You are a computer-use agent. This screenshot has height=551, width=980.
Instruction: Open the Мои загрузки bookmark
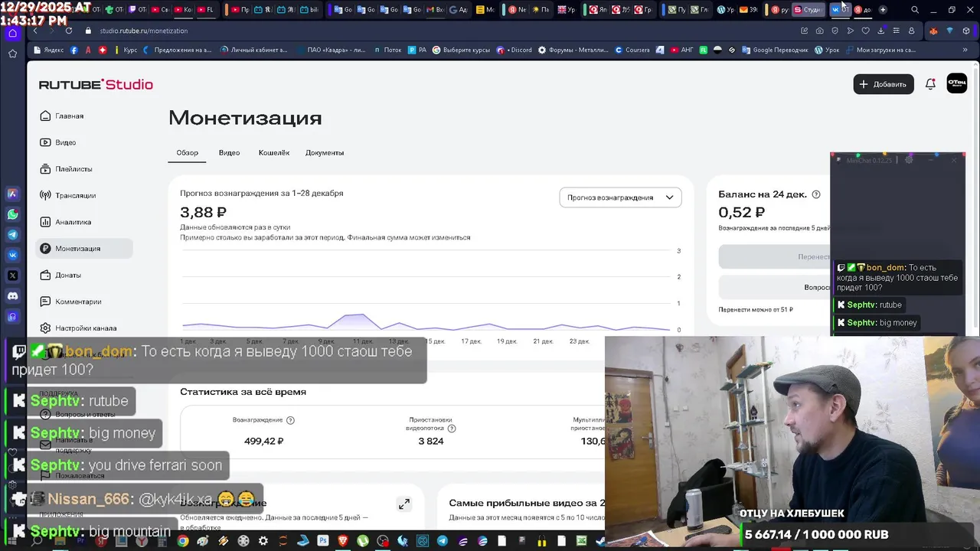point(880,50)
